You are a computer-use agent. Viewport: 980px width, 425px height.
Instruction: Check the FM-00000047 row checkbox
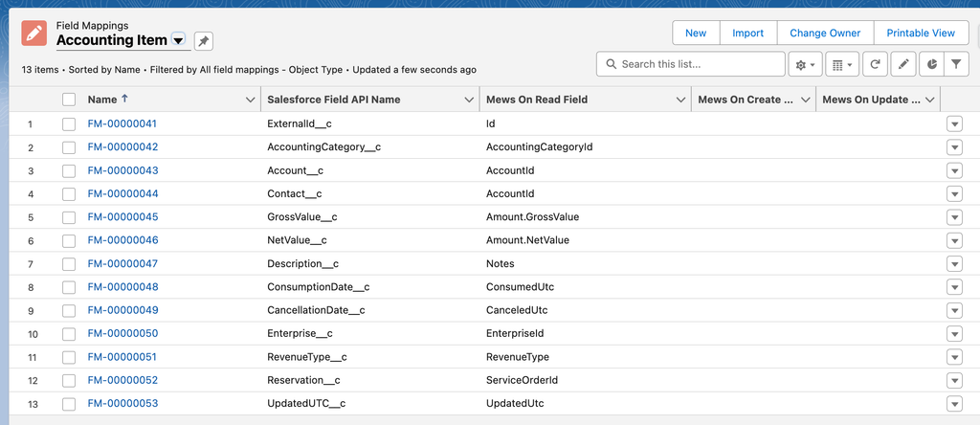69,264
